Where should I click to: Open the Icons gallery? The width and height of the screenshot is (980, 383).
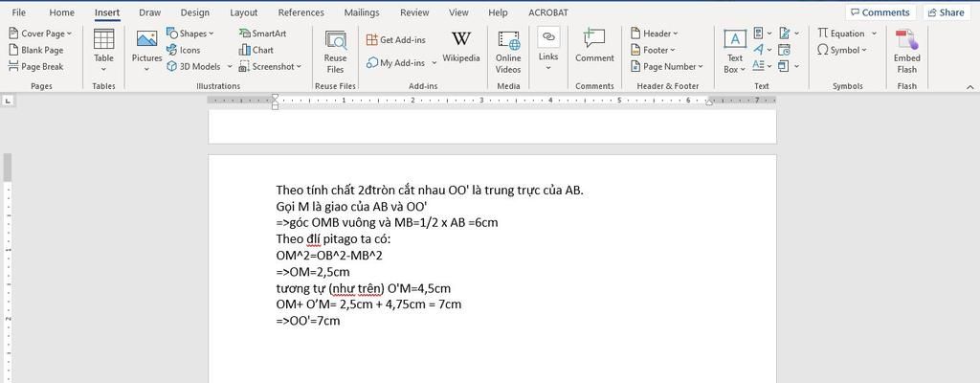point(183,50)
